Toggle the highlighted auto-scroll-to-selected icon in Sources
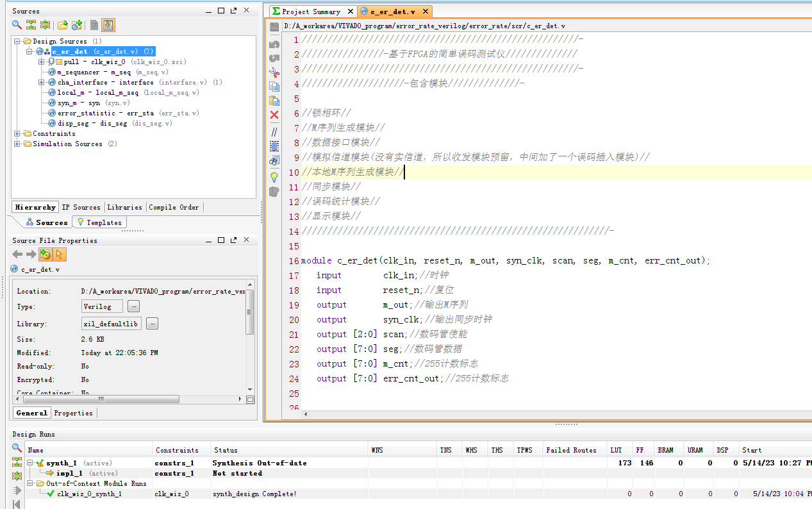This screenshot has width=812, height=509. tap(108, 25)
